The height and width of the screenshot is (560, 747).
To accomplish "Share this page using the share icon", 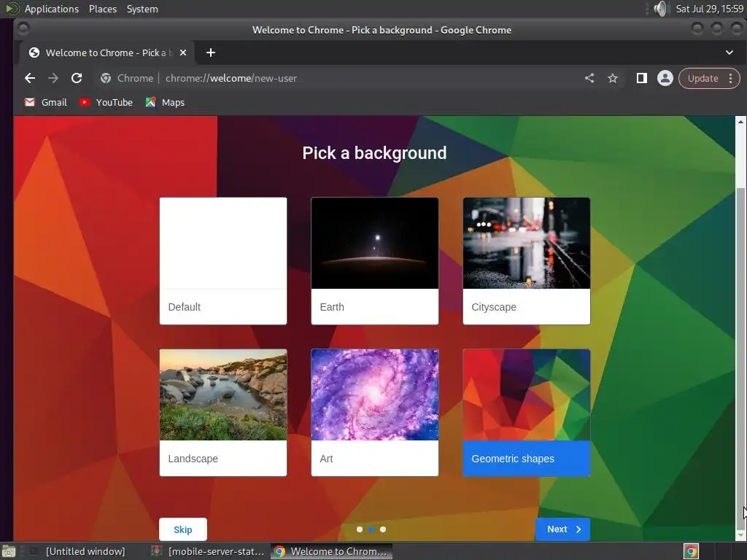I will 589,78.
